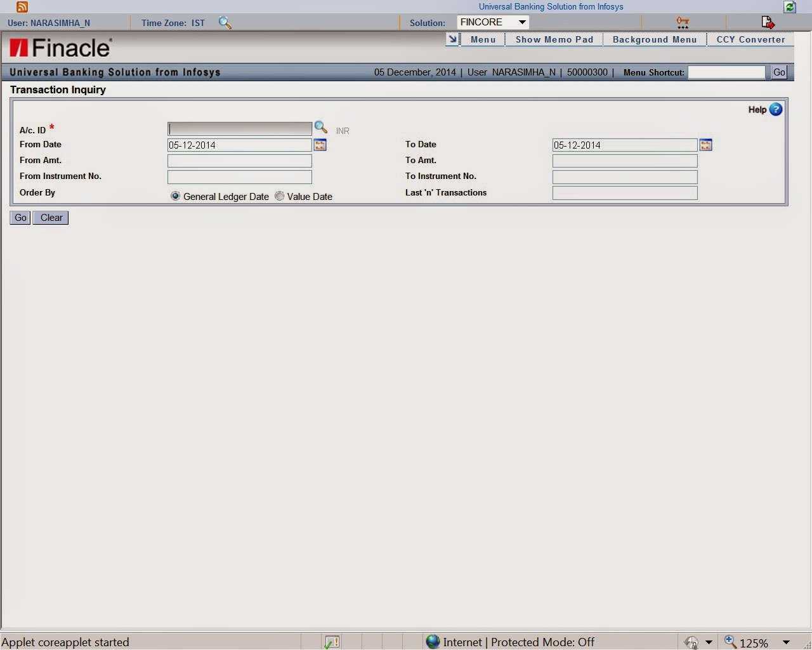This screenshot has height=650, width=812.
Task: Open the From Date calendar picker
Action: coord(320,145)
